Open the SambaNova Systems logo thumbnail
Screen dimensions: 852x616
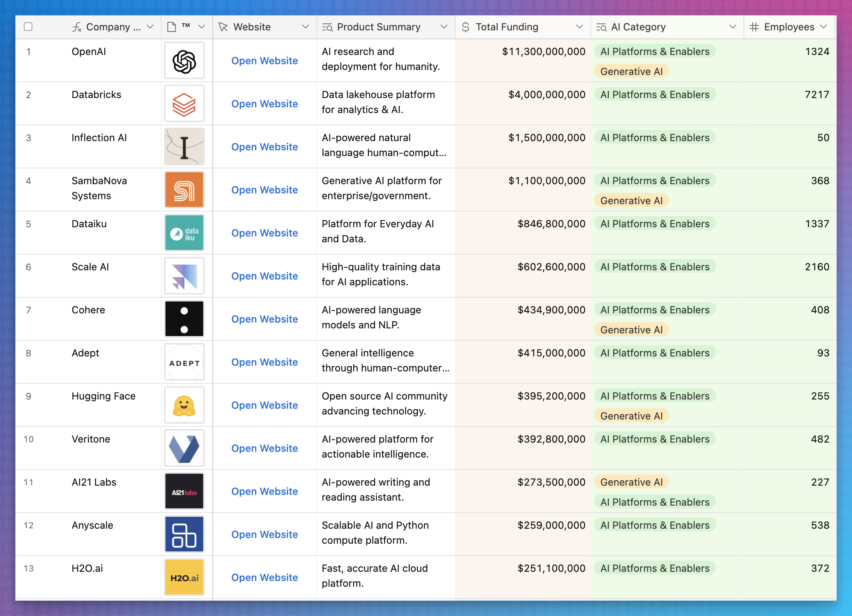coord(184,190)
